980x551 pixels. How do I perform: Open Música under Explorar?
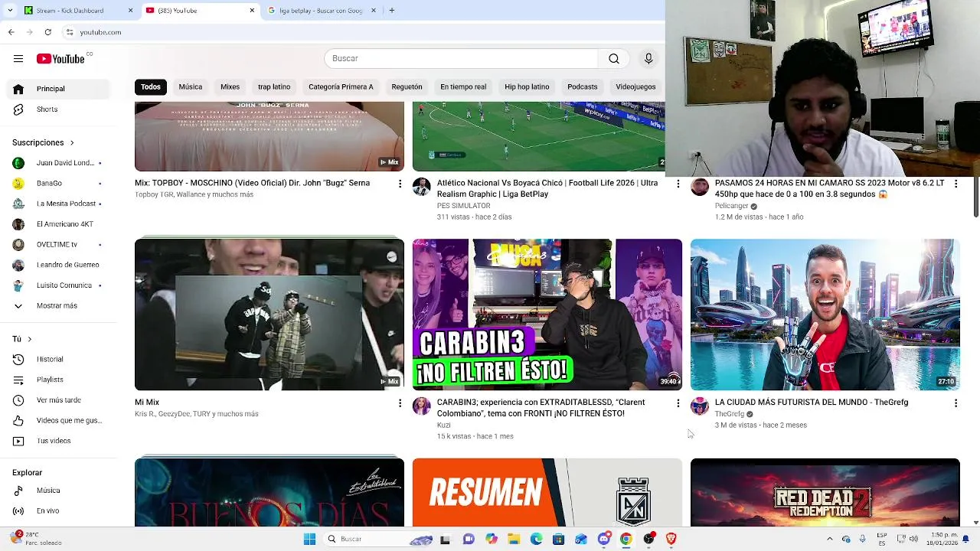[58, 491]
